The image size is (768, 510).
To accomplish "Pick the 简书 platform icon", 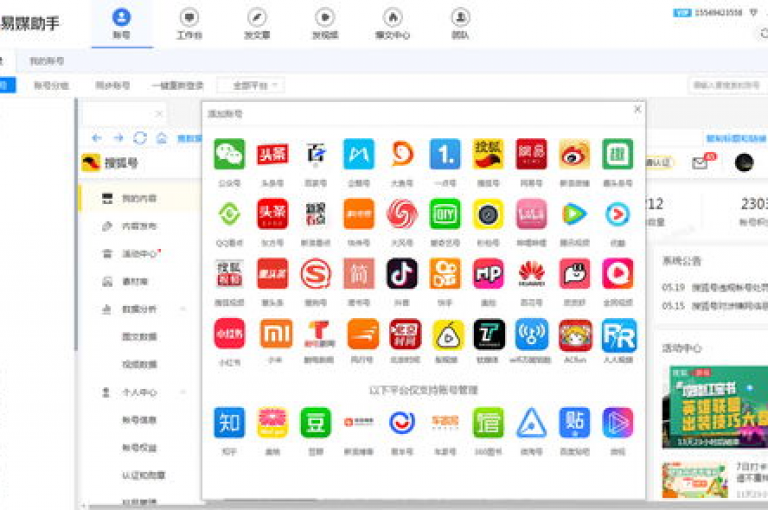I will click(x=359, y=274).
